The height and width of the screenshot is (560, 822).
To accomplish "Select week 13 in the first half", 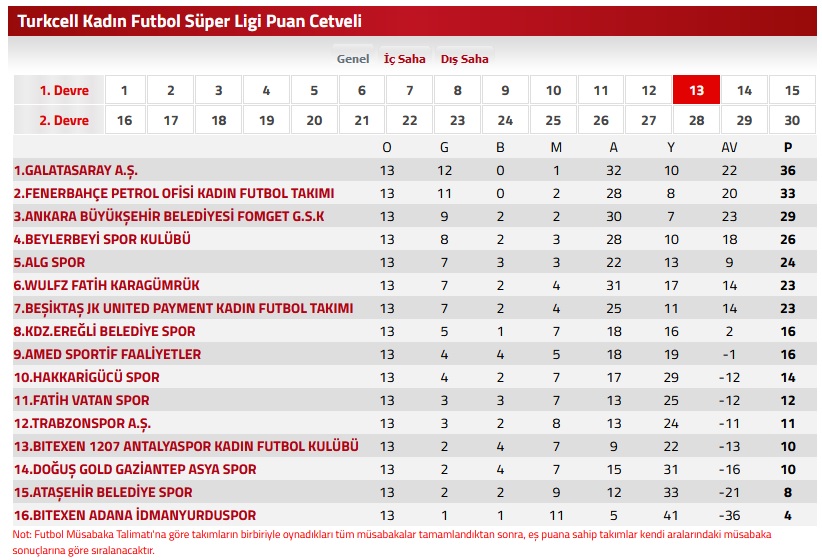I will click(x=696, y=90).
